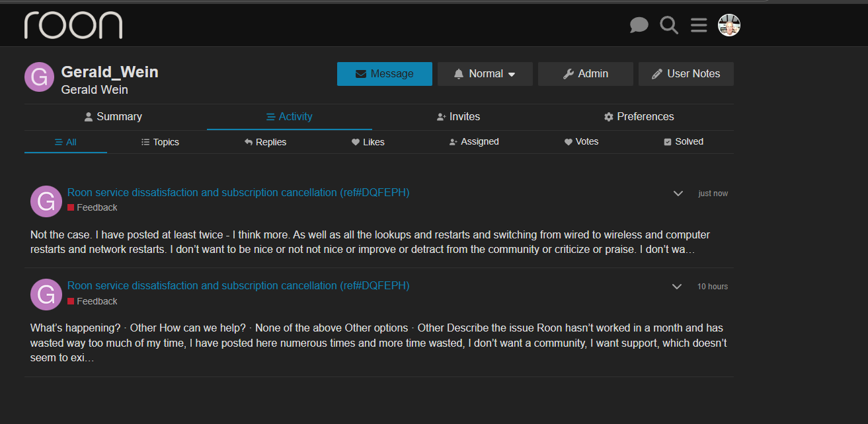Image resolution: width=868 pixels, height=424 pixels.
Task: Click the avatar on the 10 hours post
Action: tap(46, 295)
